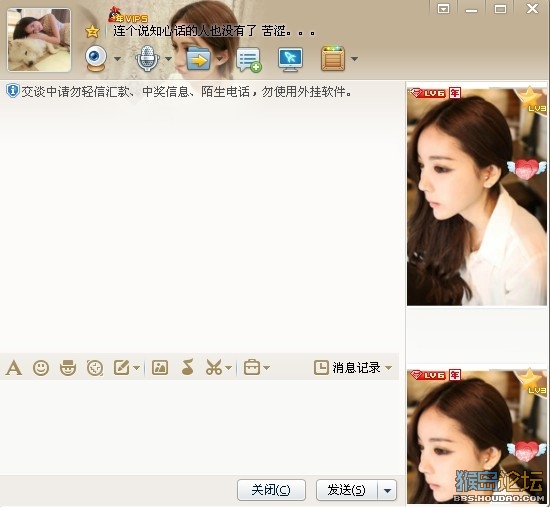
Task: Expand screenshot options dropdown arrow
Action: 229,368
